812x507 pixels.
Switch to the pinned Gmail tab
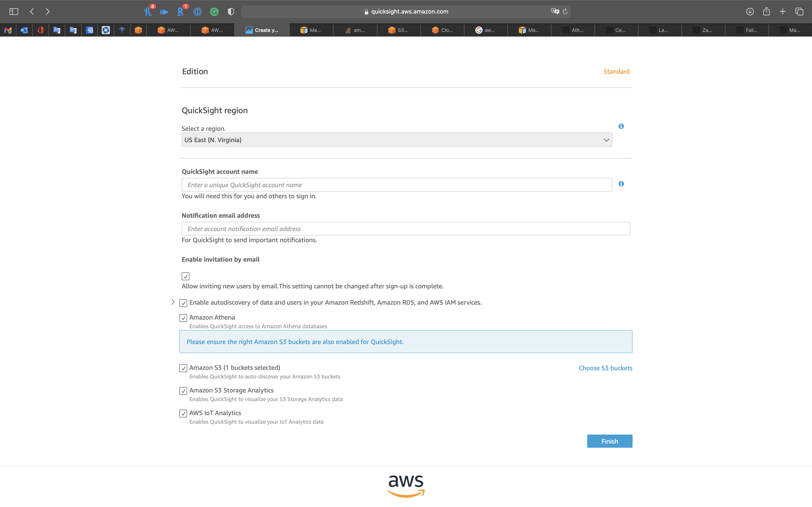point(8,30)
